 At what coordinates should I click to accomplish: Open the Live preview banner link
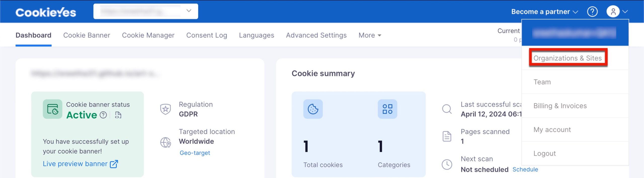(75, 163)
